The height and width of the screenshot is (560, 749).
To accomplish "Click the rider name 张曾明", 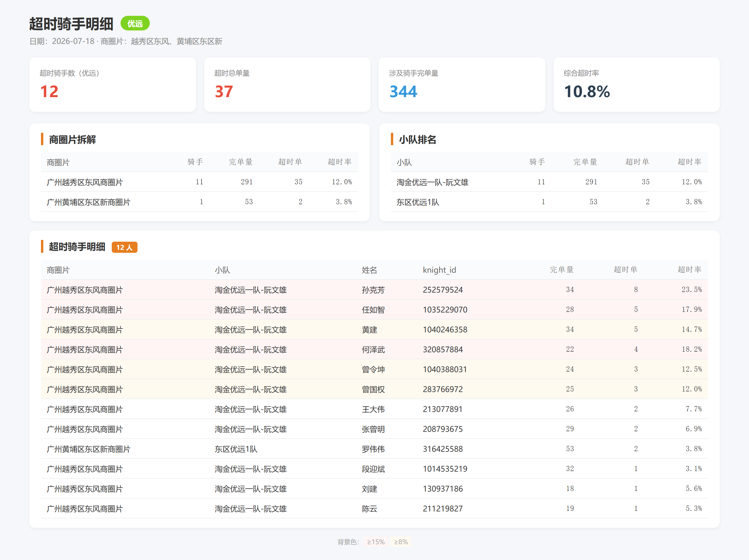I will click(373, 429).
